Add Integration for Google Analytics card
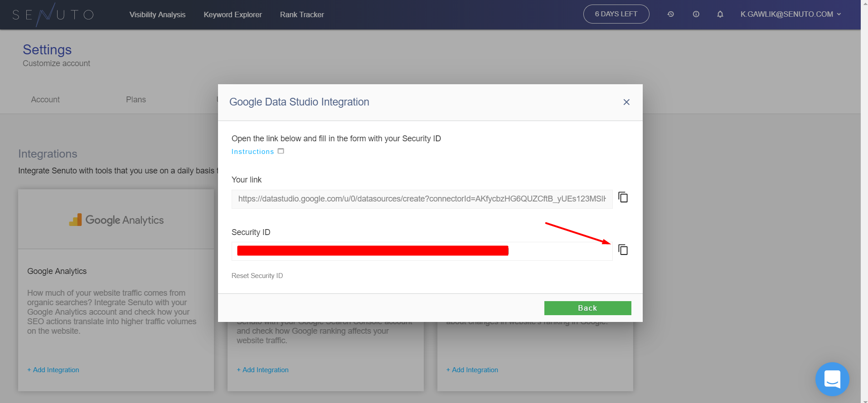The width and height of the screenshot is (868, 403). pyautogui.click(x=53, y=370)
